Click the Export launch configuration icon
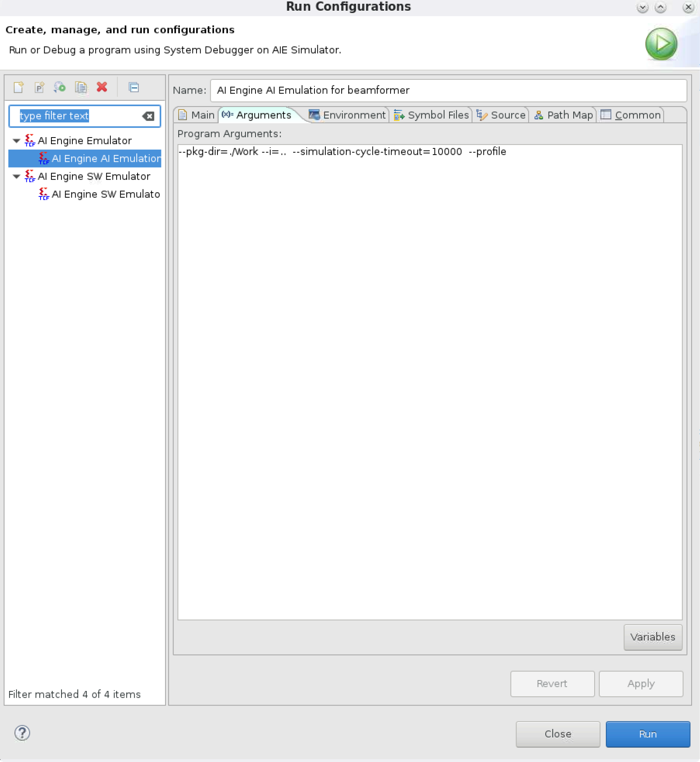The width and height of the screenshot is (700, 762). 60,87
